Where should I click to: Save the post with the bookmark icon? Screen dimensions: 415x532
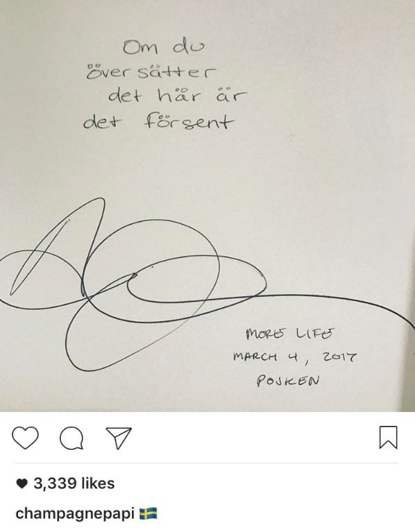point(388,438)
